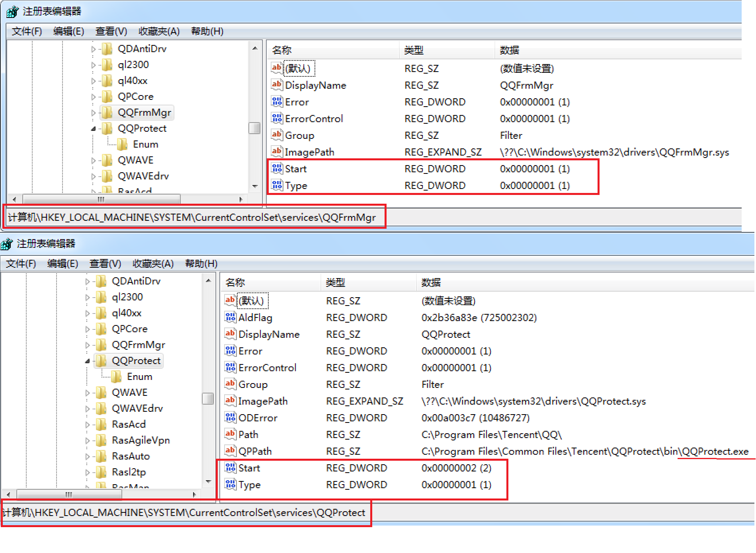Screen dimensions: 756x553
Task: Click bottom window status bar registry path
Action: 184,512
